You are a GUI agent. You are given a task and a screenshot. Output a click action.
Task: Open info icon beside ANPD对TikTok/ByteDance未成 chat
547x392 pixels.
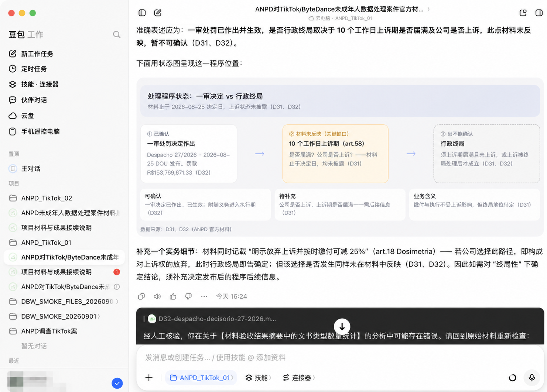[117, 287]
